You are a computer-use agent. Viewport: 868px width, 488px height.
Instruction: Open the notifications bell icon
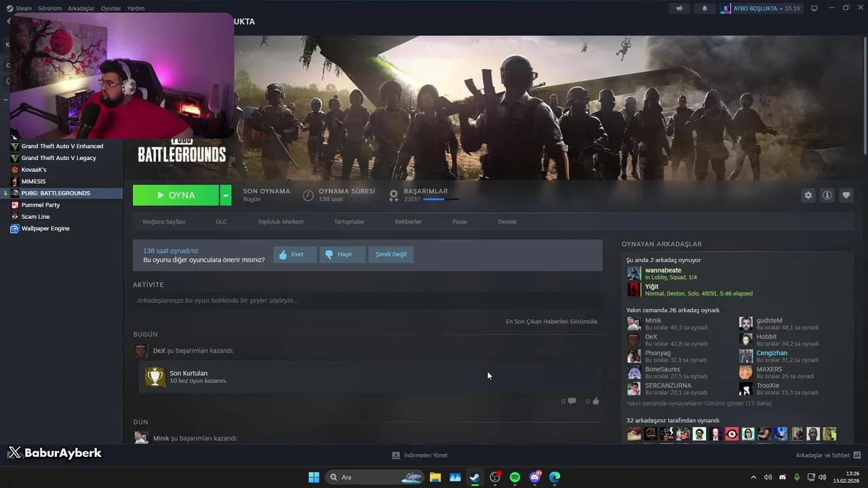coord(704,8)
